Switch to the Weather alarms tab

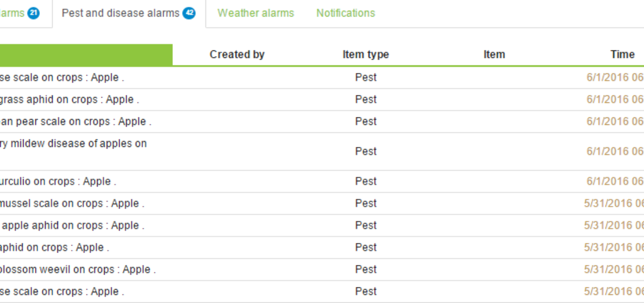point(255,13)
